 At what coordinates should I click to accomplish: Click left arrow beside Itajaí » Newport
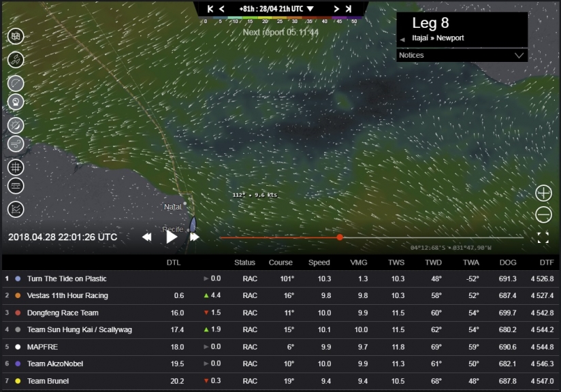(402, 39)
